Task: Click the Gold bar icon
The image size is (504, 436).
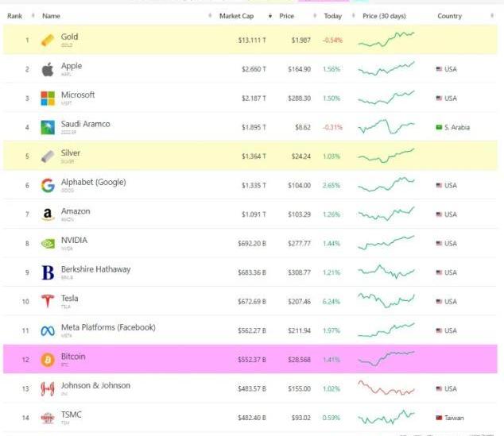Action: pos(48,41)
